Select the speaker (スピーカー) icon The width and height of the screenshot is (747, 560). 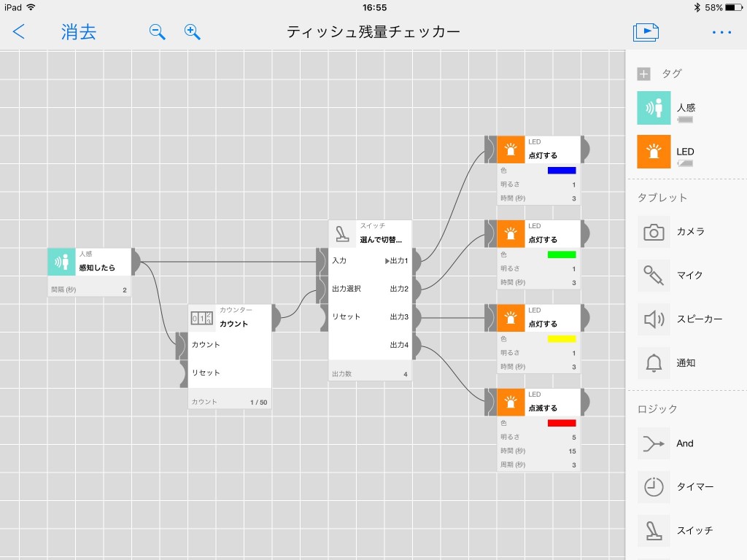point(654,319)
